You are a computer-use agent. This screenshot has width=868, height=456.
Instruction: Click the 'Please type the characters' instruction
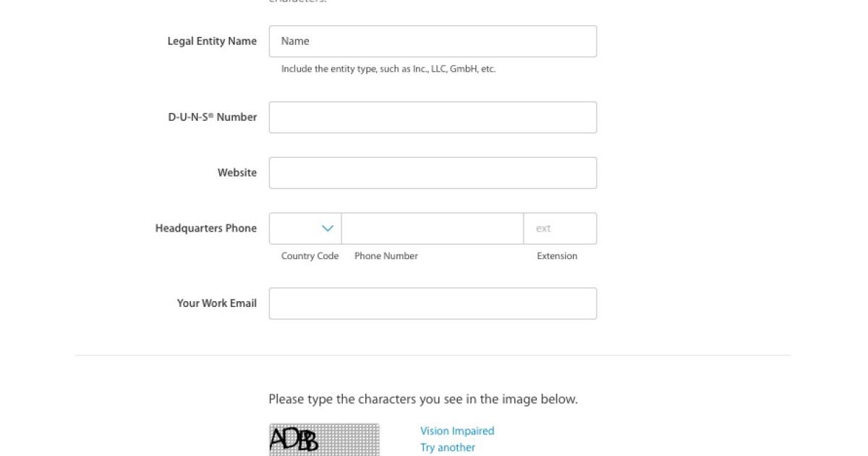423,400
